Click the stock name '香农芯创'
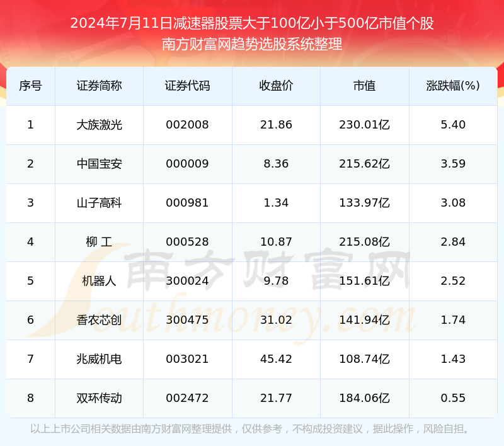This screenshot has width=504, height=446. click(x=100, y=320)
